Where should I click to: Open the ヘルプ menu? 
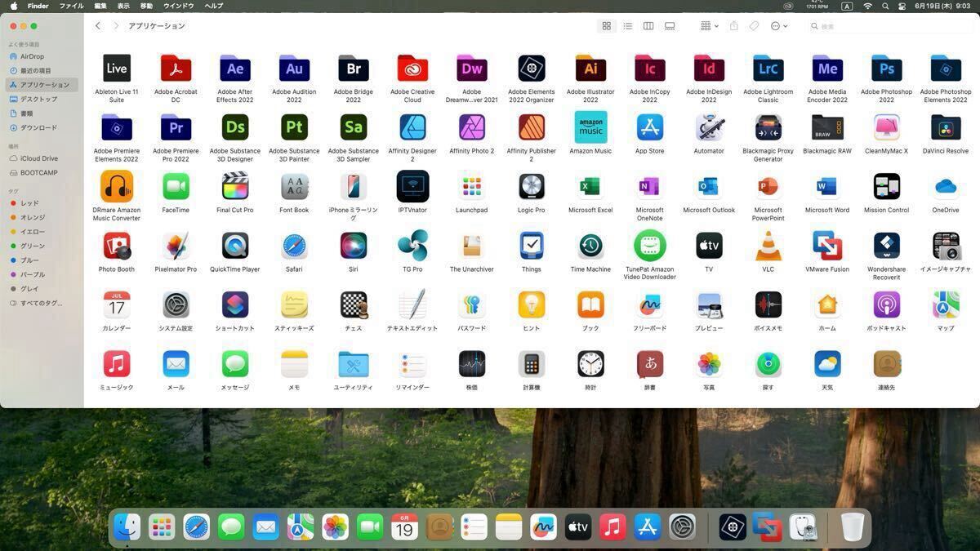[x=213, y=6]
